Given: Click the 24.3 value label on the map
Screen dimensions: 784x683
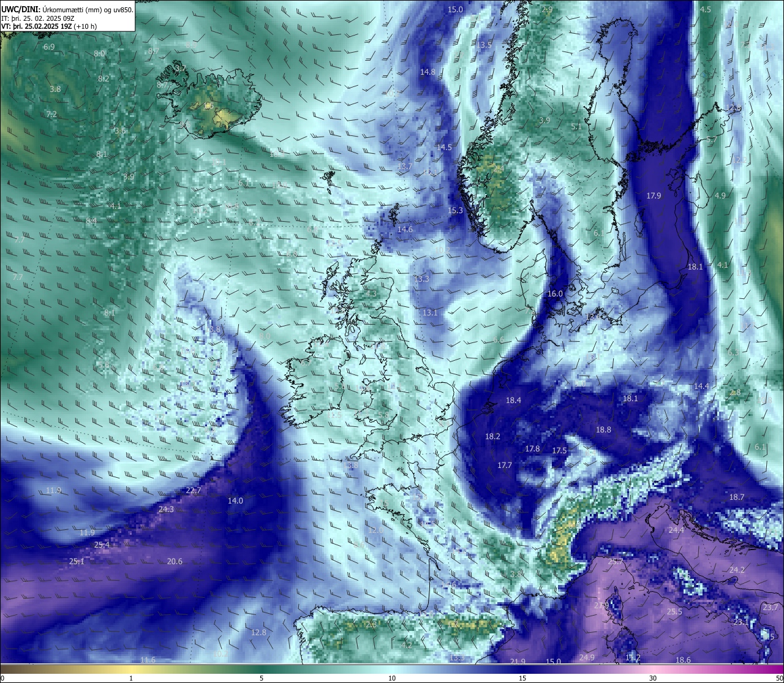Looking at the screenshot, I should coord(166,510).
